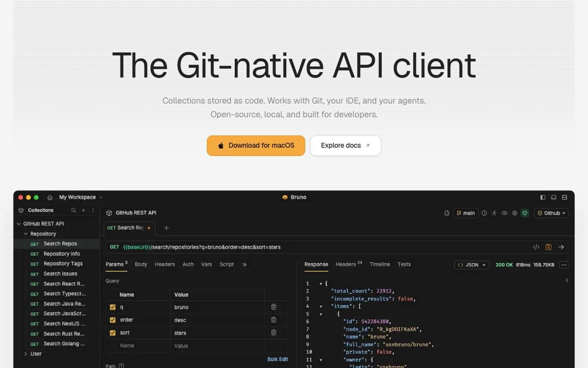Uncheck the 'order' parameter checkbox
Viewport: 588px width, 368px height.
(113, 320)
